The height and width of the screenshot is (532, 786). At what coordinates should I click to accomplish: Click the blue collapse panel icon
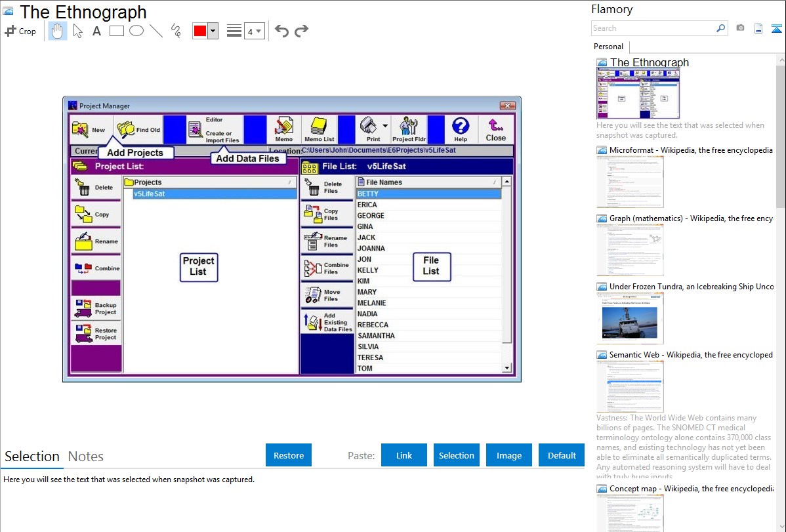click(776, 28)
